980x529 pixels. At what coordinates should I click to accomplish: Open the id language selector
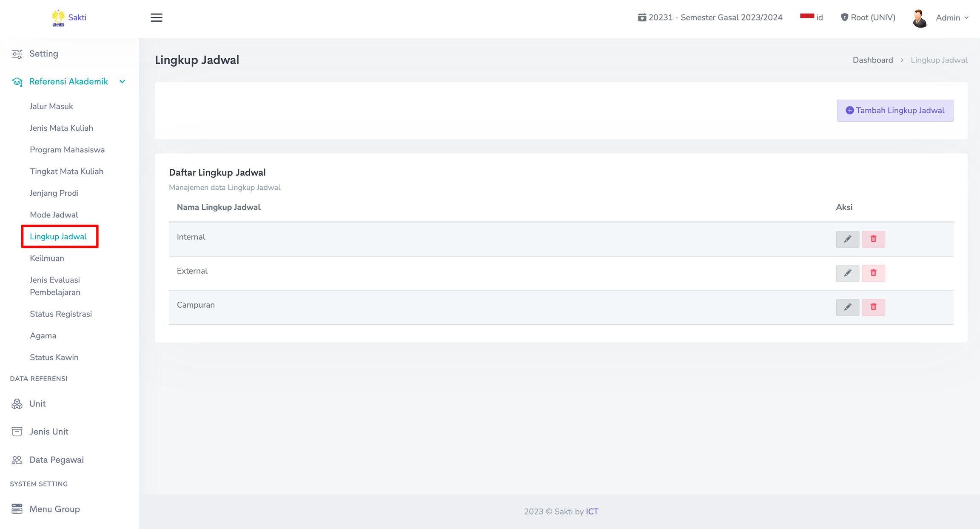[x=811, y=17]
